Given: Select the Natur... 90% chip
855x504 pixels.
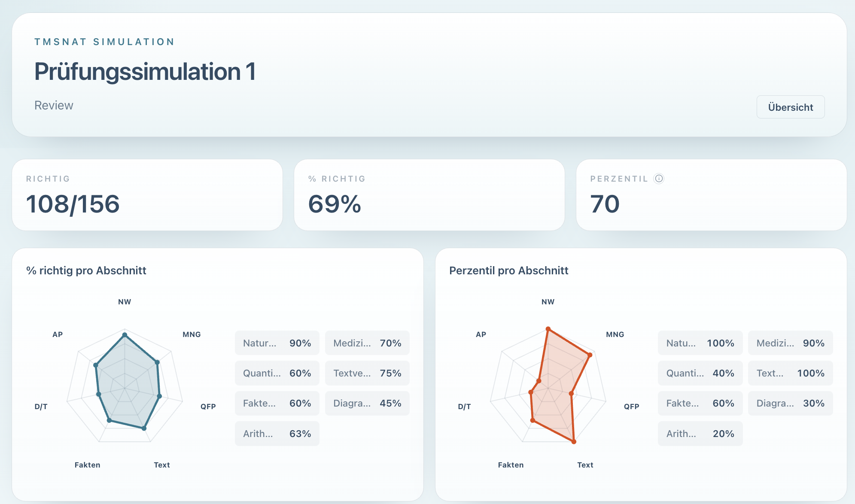Looking at the screenshot, I should [x=277, y=343].
